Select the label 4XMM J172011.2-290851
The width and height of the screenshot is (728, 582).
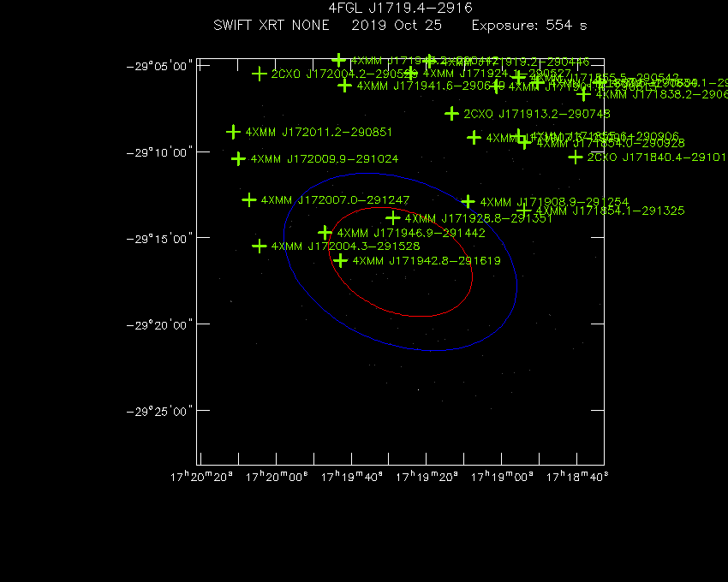click(319, 133)
